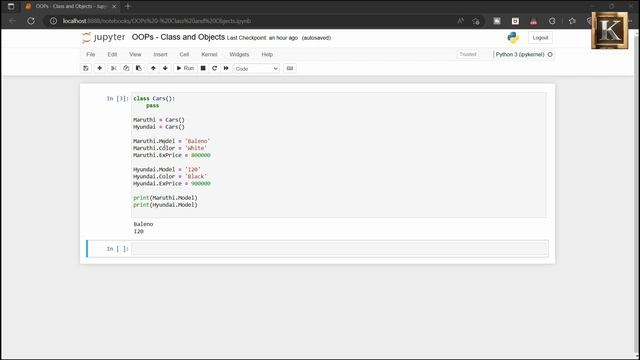
Task: Click the print(Maruthi.Model) code line
Action: tap(165, 198)
